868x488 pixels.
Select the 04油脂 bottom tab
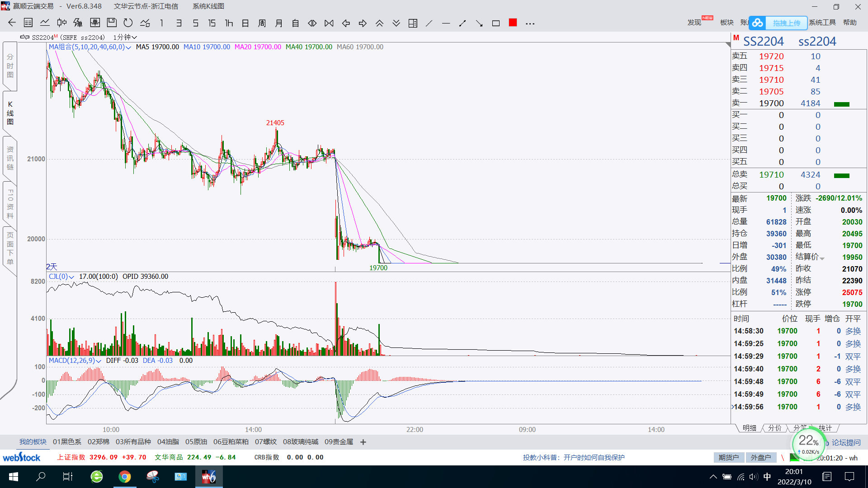click(x=168, y=442)
